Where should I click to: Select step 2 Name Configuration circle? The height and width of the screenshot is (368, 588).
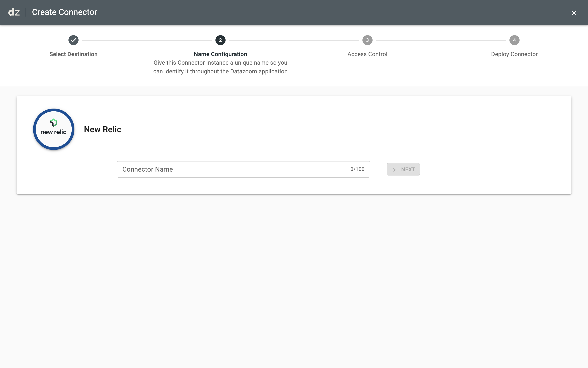[220, 40]
